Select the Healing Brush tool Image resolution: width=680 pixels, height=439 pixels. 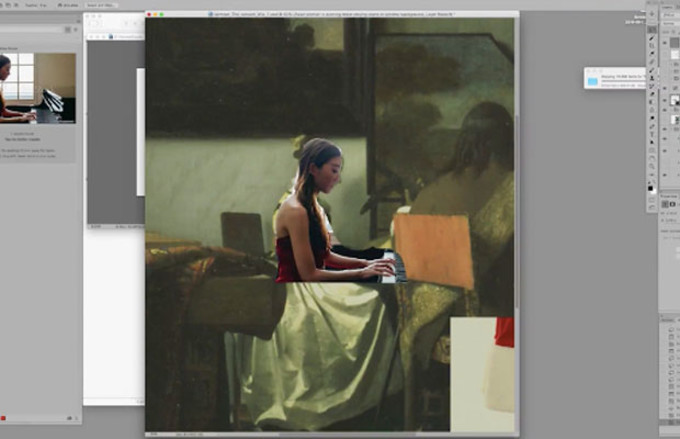click(652, 62)
